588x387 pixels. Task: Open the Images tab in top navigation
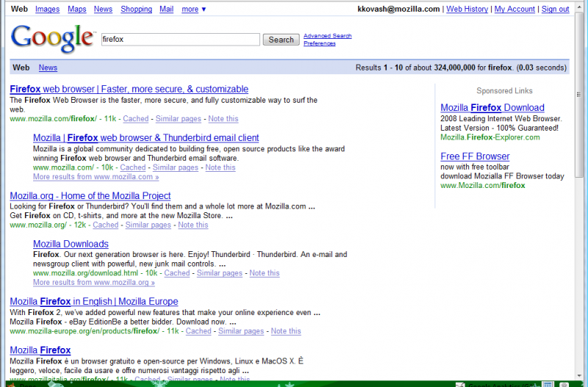point(48,9)
